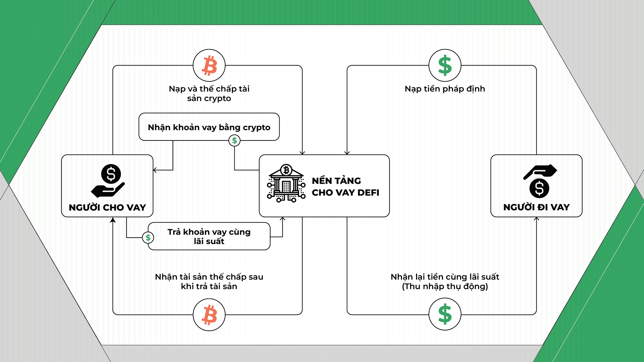Click the DeFi bank building icon
Image resolution: width=644 pixels, height=362 pixels.
[286, 183]
